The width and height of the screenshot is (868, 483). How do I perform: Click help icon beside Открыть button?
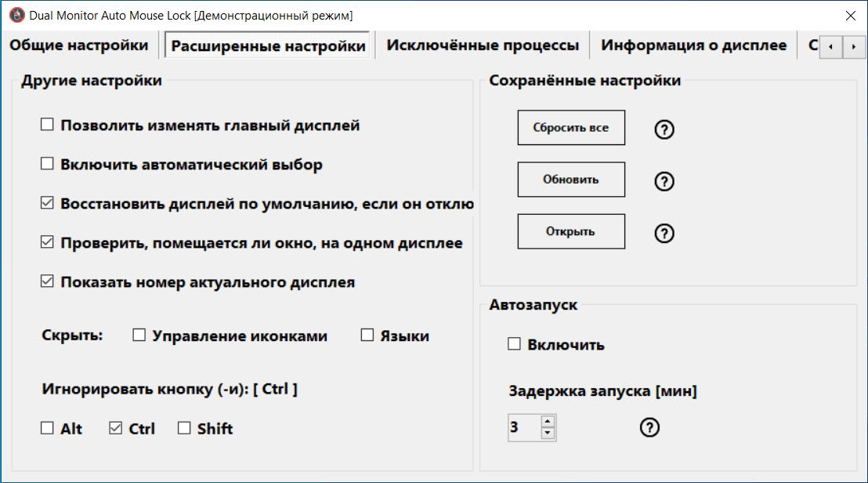point(664,233)
